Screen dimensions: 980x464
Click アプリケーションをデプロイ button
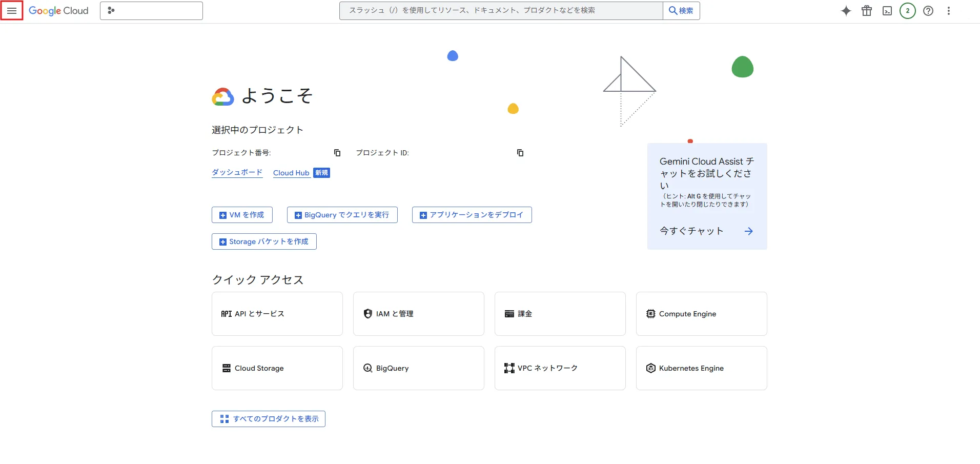pos(472,215)
